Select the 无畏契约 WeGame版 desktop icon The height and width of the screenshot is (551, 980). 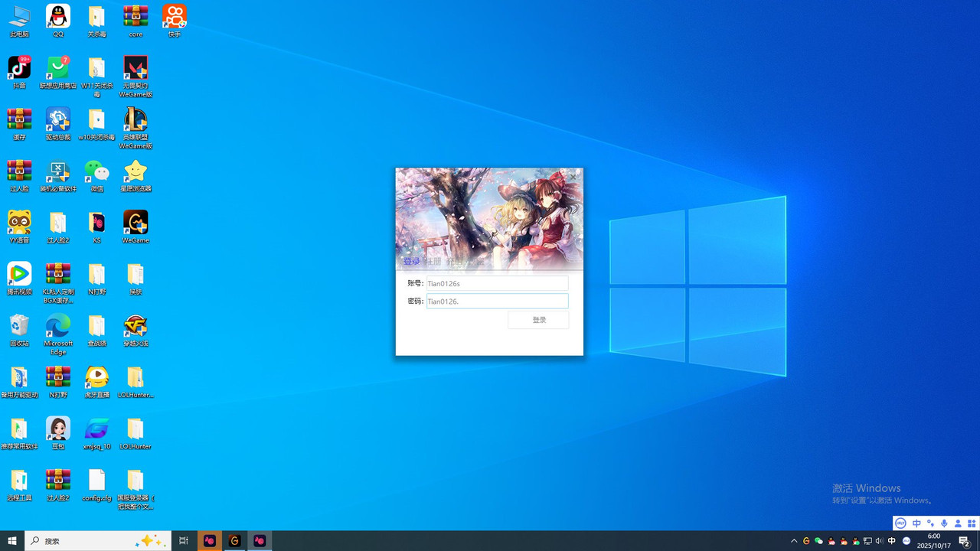click(136, 77)
